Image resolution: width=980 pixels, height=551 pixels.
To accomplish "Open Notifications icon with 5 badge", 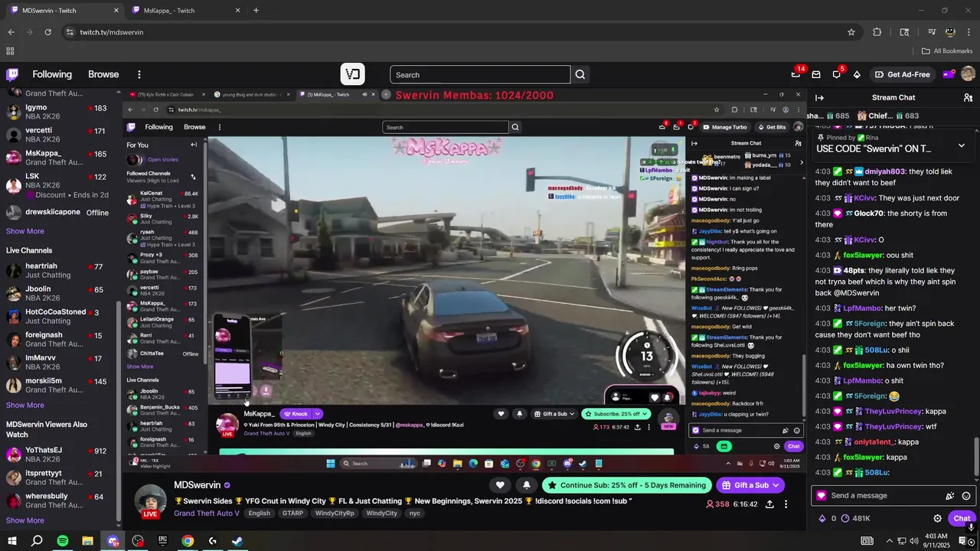I will click(837, 74).
